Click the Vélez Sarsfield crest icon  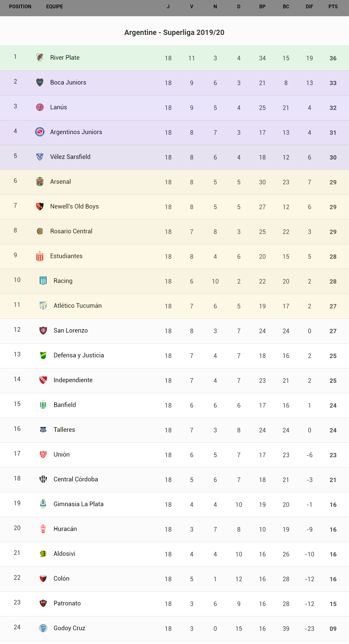tap(40, 157)
